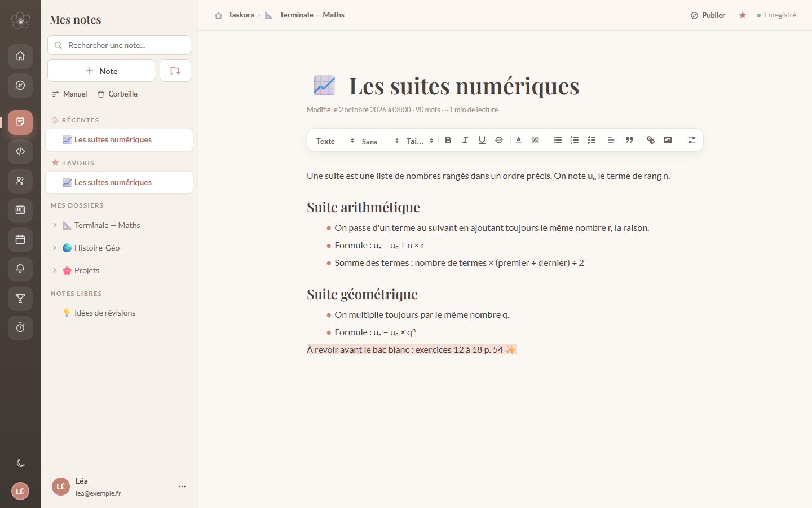Image resolution: width=812 pixels, height=508 pixels.
Task: Click the Enregistré status indicator
Action: [776, 15]
